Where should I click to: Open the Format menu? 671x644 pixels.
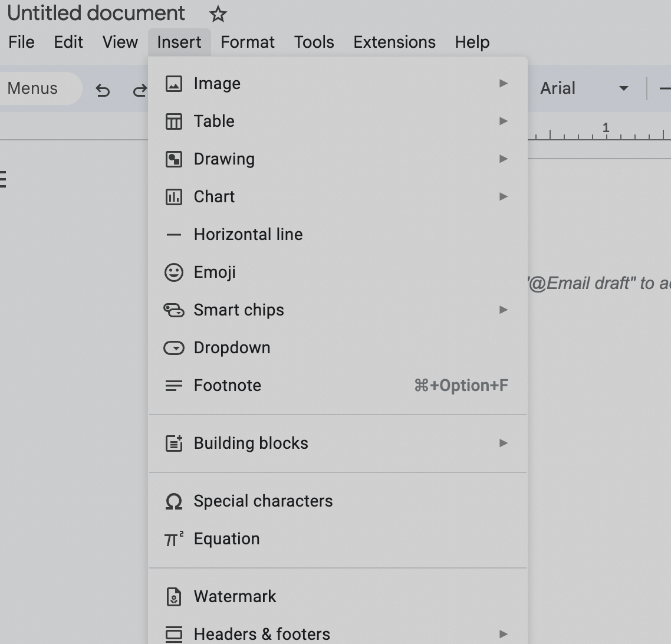point(248,42)
